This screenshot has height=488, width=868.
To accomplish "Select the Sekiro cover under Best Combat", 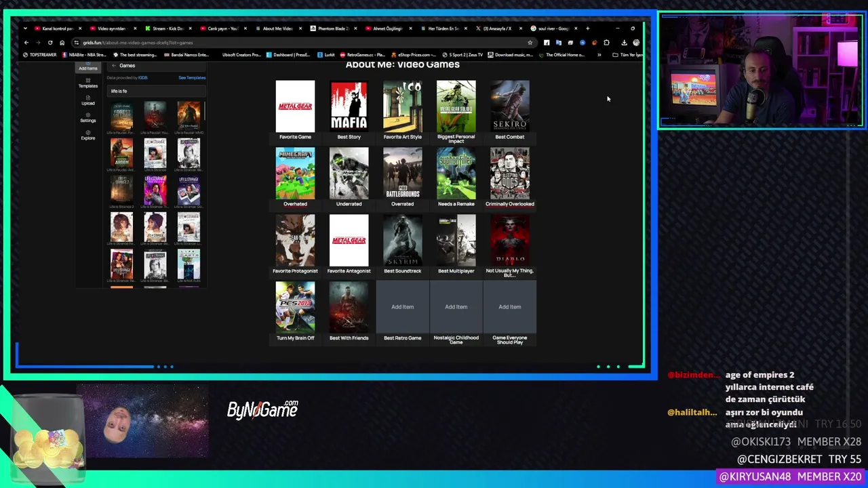I will coord(510,106).
